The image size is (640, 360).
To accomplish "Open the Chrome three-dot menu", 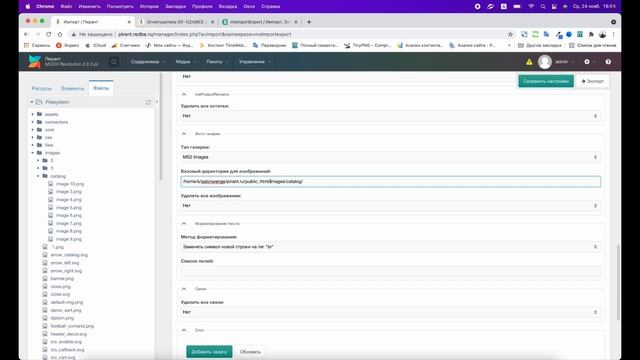I will click(613, 34).
